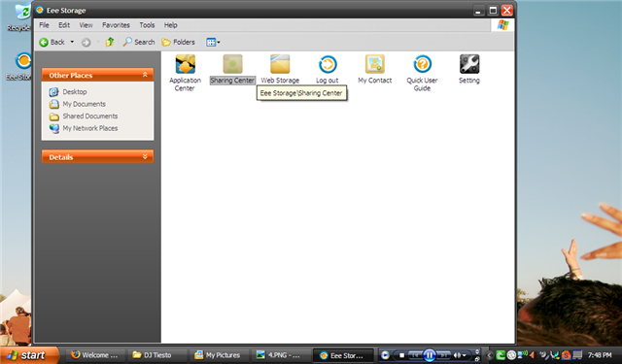
Task: Stop playback in media player toolbar
Action: (x=401, y=355)
